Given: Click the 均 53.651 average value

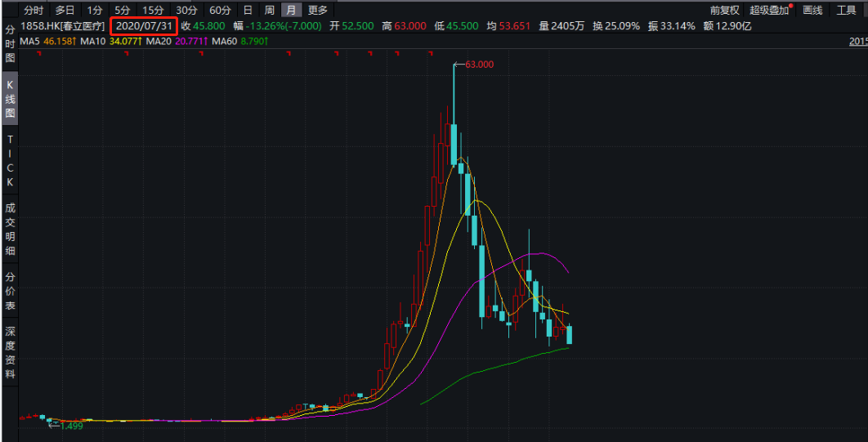Looking at the screenshot, I should (508, 26).
